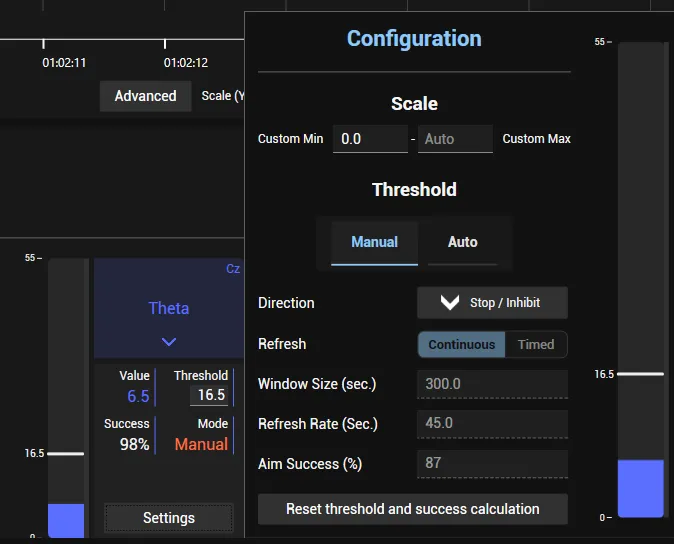Click the Threshold section heading
This screenshot has height=544, width=674.
(x=414, y=189)
